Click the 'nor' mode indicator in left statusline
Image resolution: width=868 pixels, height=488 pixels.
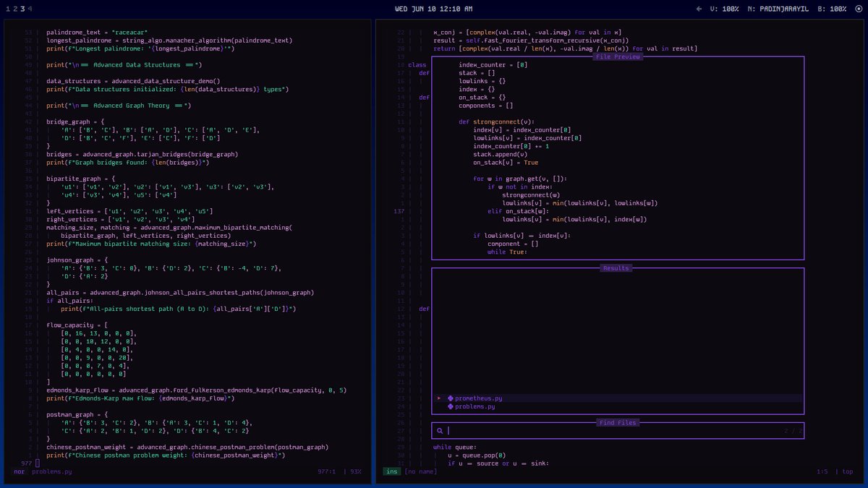[19, 471]
